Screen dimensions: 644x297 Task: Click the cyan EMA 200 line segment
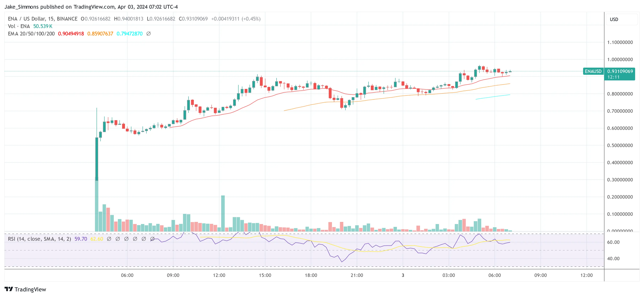(x=493, y=97)
